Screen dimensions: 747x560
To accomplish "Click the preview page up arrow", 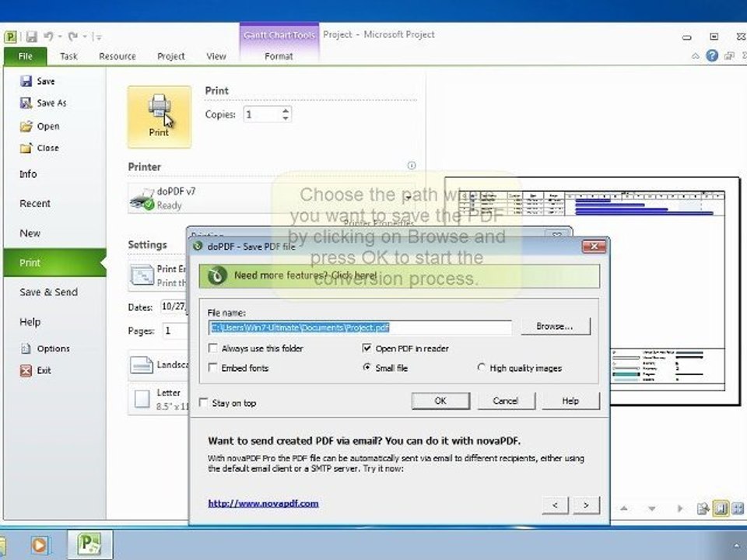I will (623, 509).
